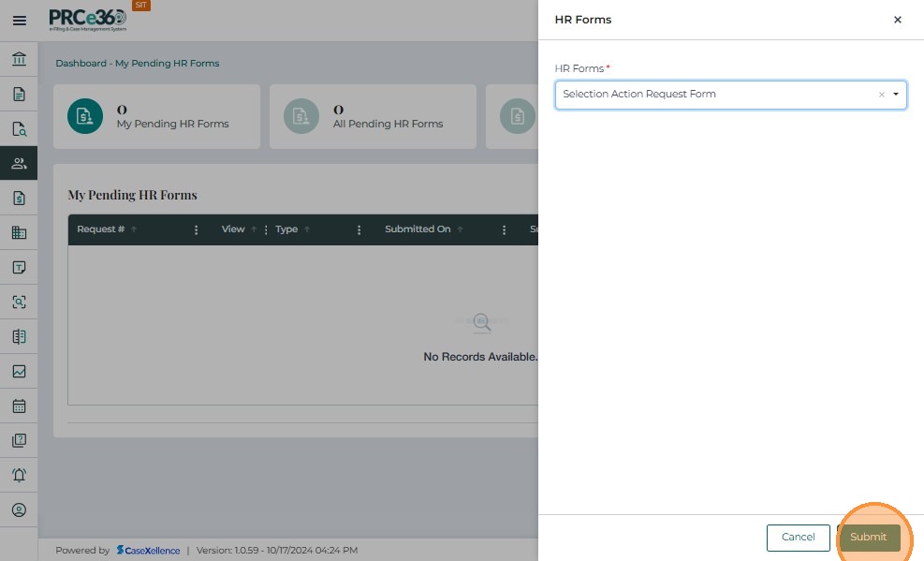Open the scan search sidebar icon

pyautogui.click(x=19, y=303)
